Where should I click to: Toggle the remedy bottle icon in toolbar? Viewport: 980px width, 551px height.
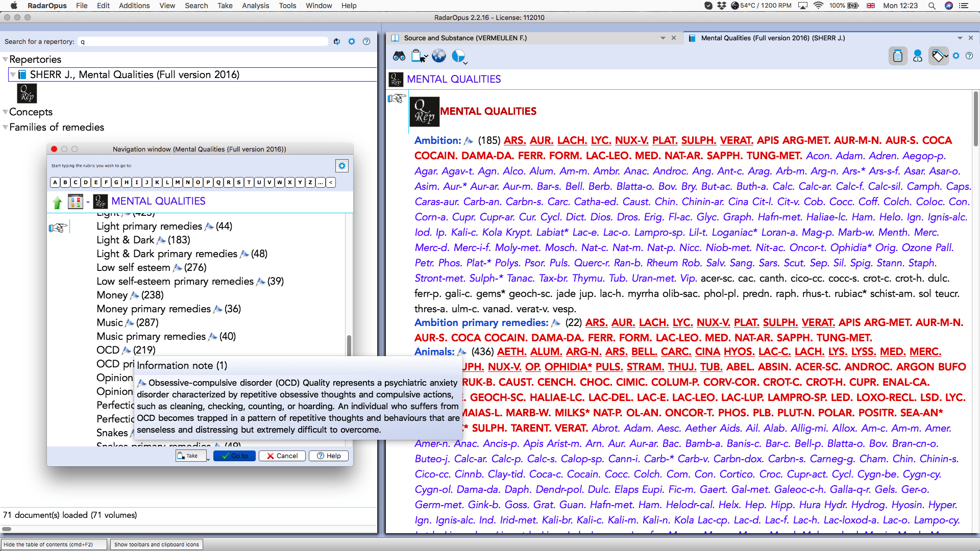coord(898,56)
